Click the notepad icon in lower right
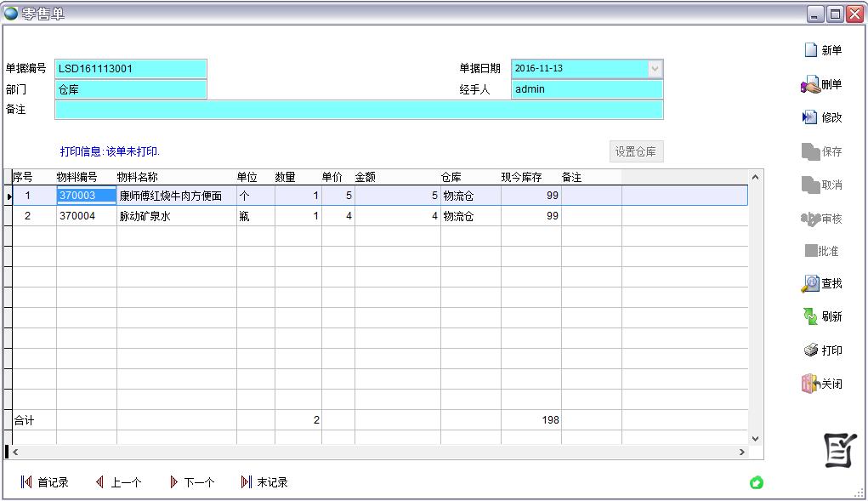868x501 pixels. pyautogui.click(x=840, y=451)
